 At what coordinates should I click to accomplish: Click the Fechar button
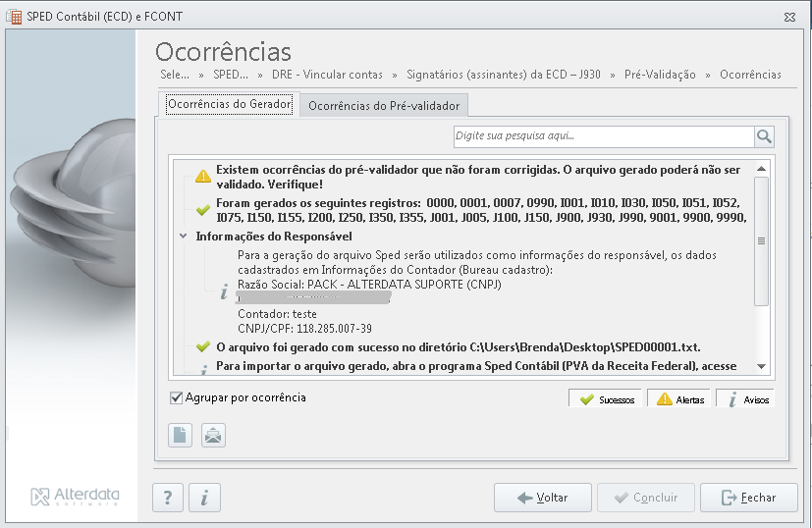(749, 498)
